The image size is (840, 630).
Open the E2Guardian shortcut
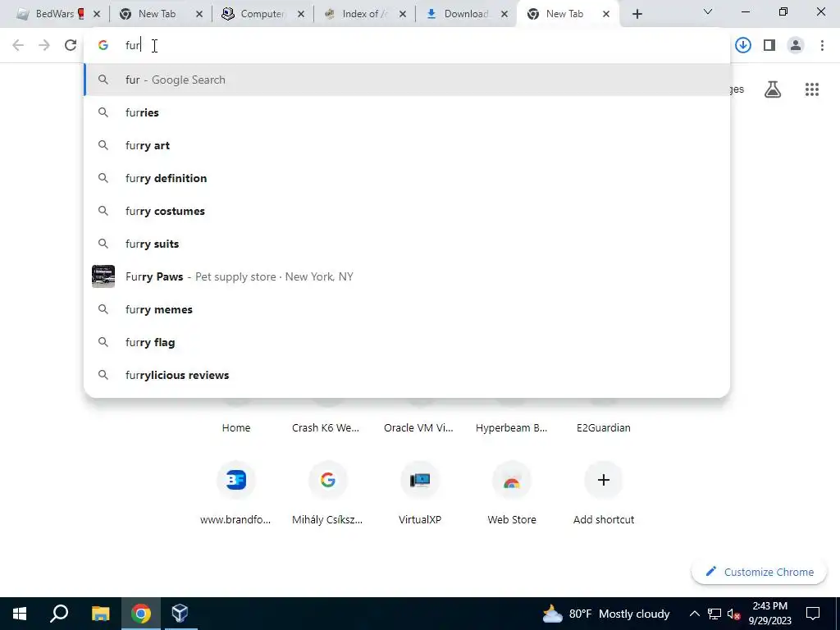(x=603, y=427)
